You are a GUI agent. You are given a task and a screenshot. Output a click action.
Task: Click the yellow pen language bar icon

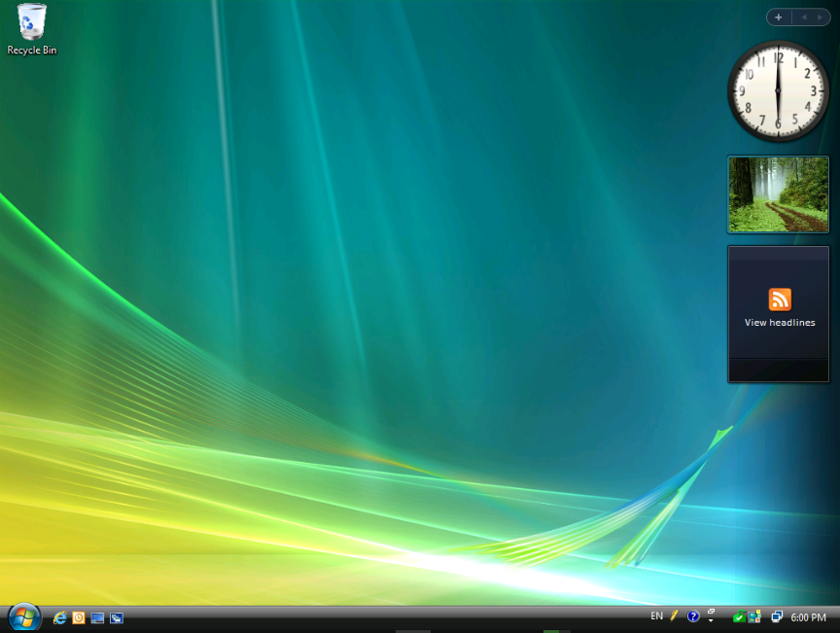(x=674, y=615)
